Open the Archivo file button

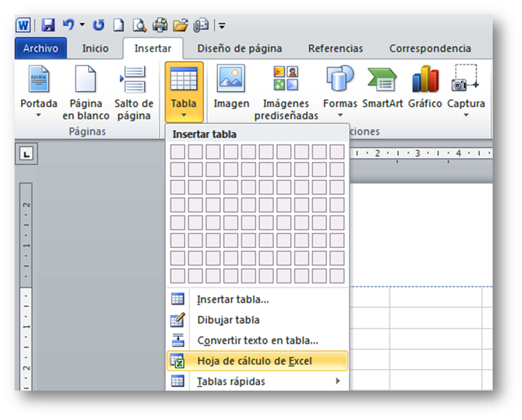point(41,49)
